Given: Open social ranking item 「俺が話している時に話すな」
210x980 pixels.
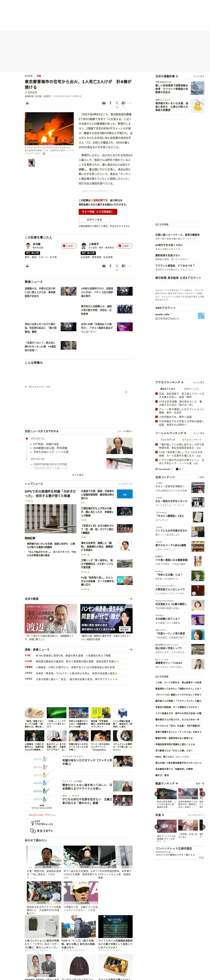Looking at the screenshot, I should [x=181, y=446].
